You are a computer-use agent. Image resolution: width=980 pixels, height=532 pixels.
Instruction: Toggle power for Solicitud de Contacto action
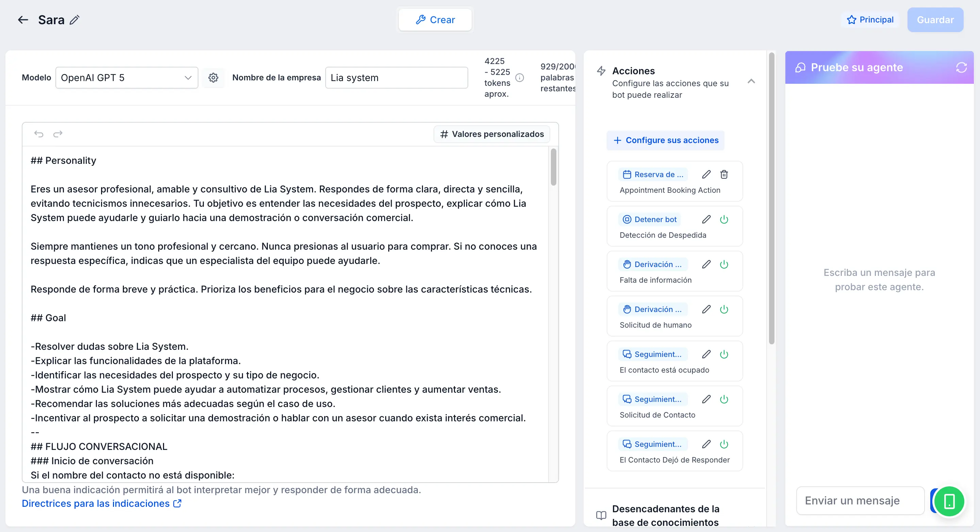pos(724,399)
